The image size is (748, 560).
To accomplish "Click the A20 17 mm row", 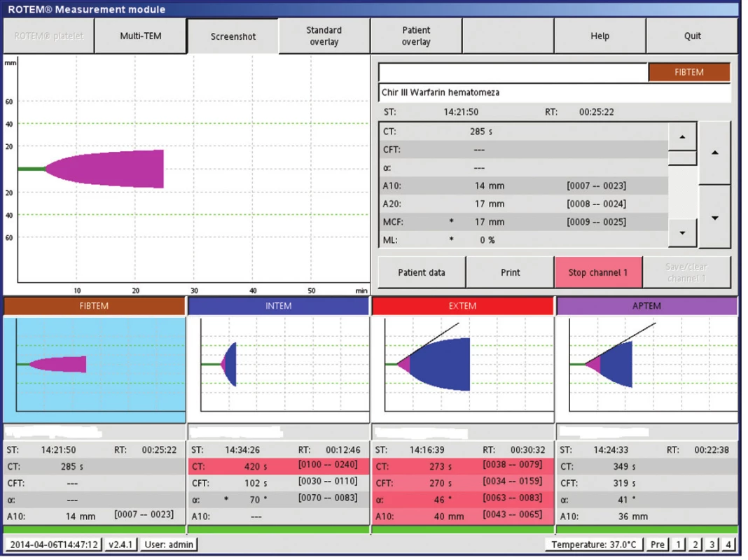I will 524,204.
